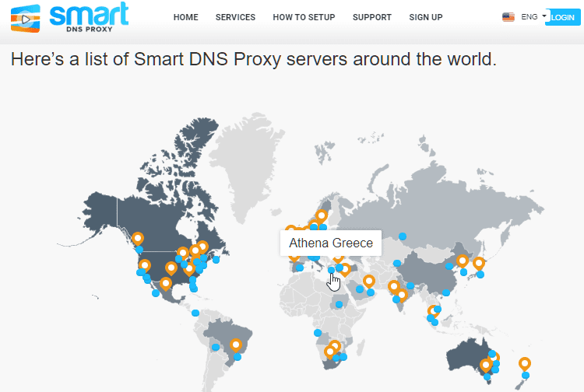Select the blue dot in New Zealand
This screenshot has height=392, width=584.
(x=526, y=375)
